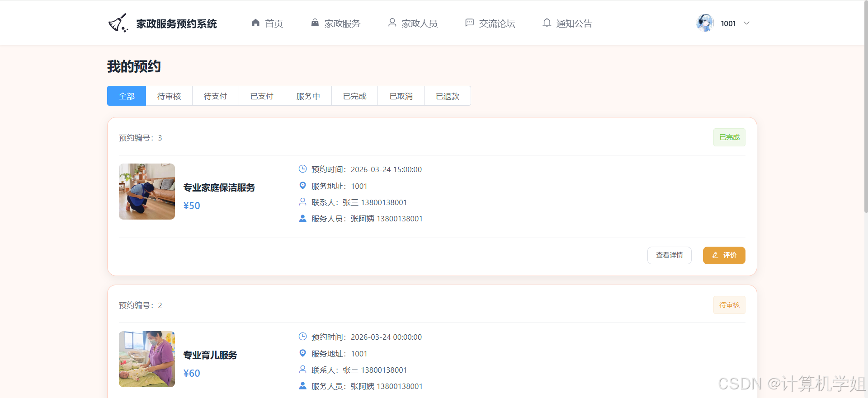
Task: Click the 查看详情 button
Action: point(670,255)
